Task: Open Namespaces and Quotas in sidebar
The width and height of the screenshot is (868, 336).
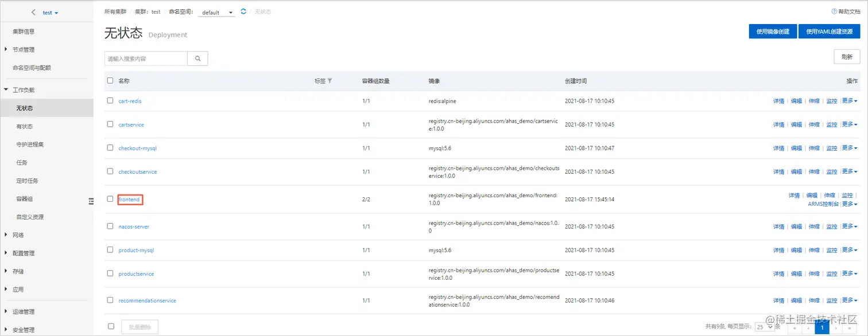Action: (32, 68)
